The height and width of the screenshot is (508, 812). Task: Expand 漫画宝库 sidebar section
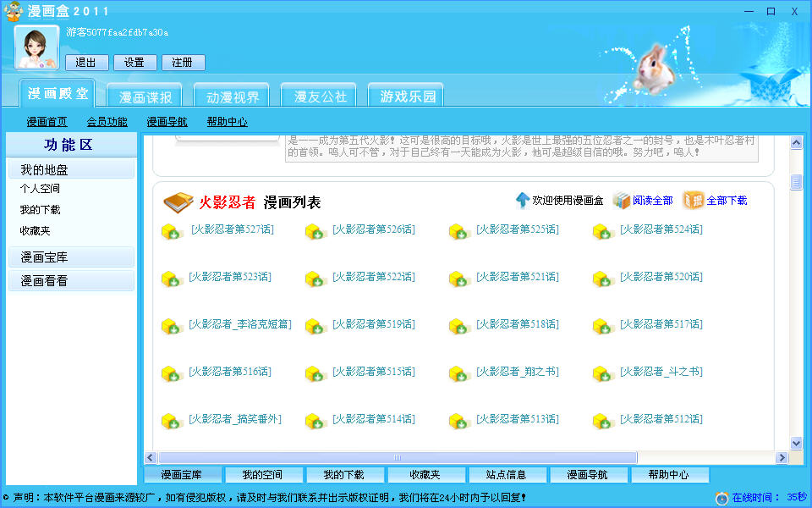(x=71, y=257)
